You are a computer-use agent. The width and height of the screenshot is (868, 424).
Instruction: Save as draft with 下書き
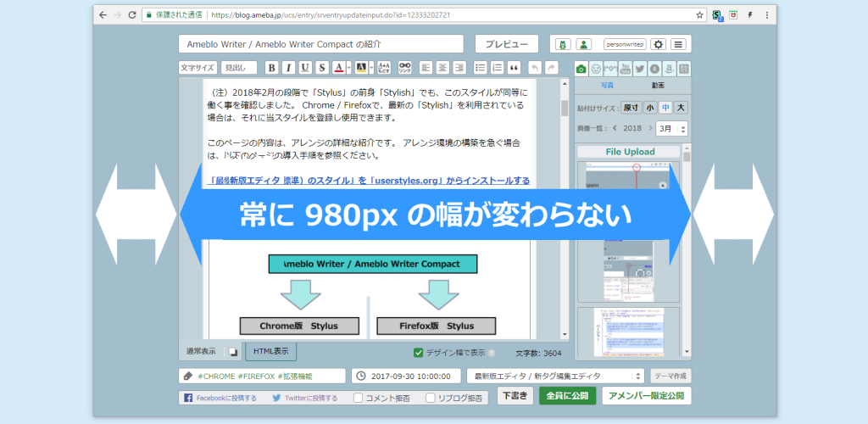point(515,396)
